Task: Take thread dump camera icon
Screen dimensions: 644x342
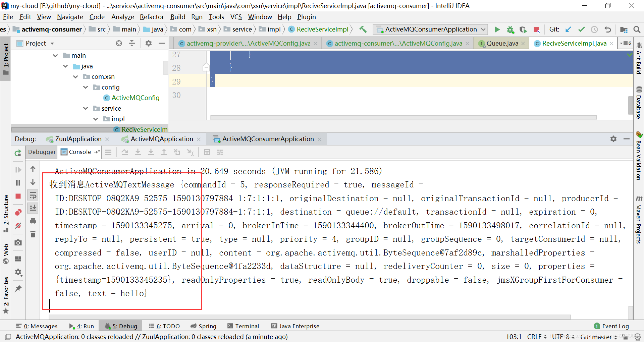Action: click(x=18, y=242)
